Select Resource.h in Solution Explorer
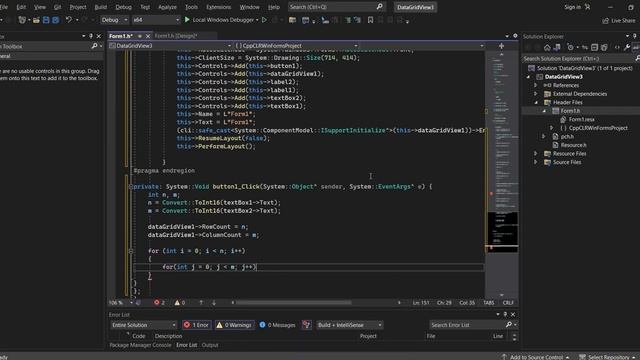640x360 pixels. [x=573, y=145]
